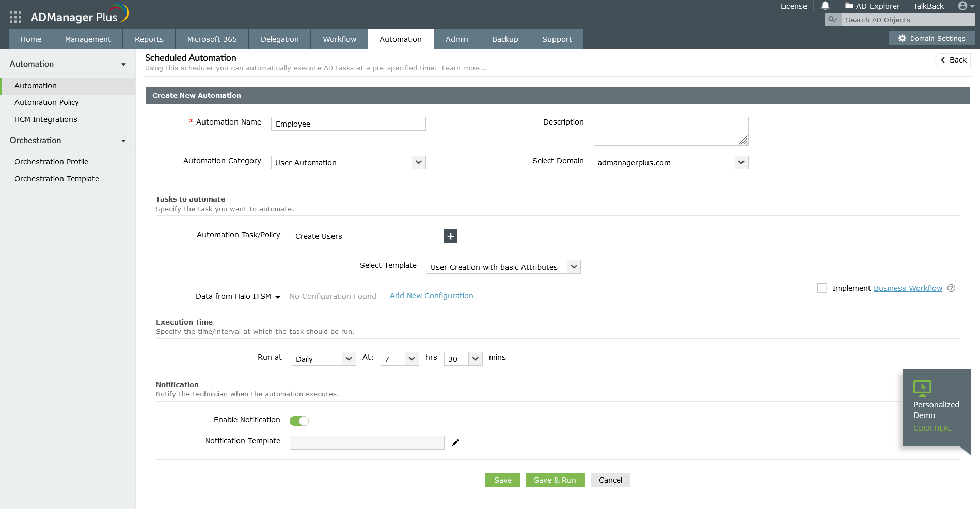This screenshot has height=509, width=980.
Task: Open the apps grid launcher icon
Action: (15, 17)
